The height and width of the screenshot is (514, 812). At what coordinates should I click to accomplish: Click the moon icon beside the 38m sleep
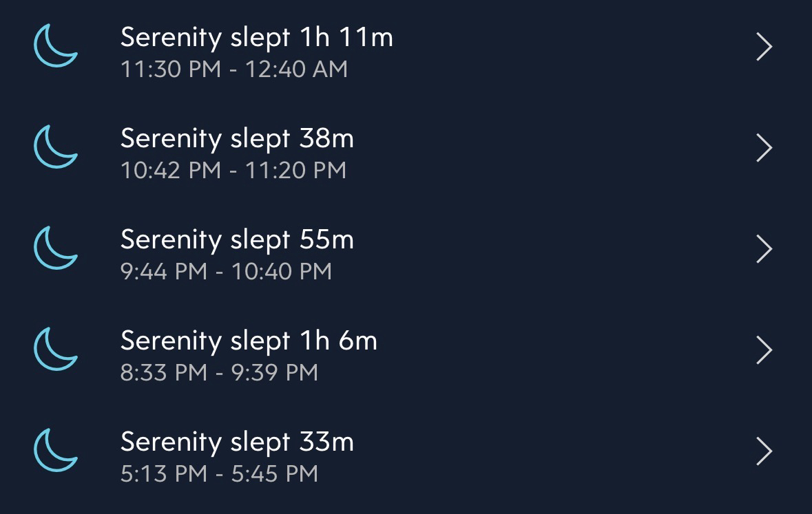click(x=55, y=147)
